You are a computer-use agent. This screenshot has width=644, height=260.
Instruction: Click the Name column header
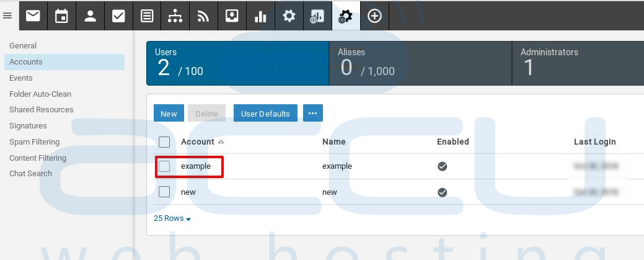coord(334,141)
